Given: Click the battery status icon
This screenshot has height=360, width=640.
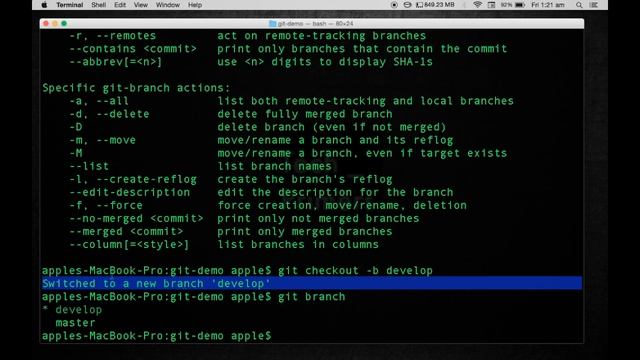Looking at the screenshot, I should pyautogui.click(x=520, y=5).
